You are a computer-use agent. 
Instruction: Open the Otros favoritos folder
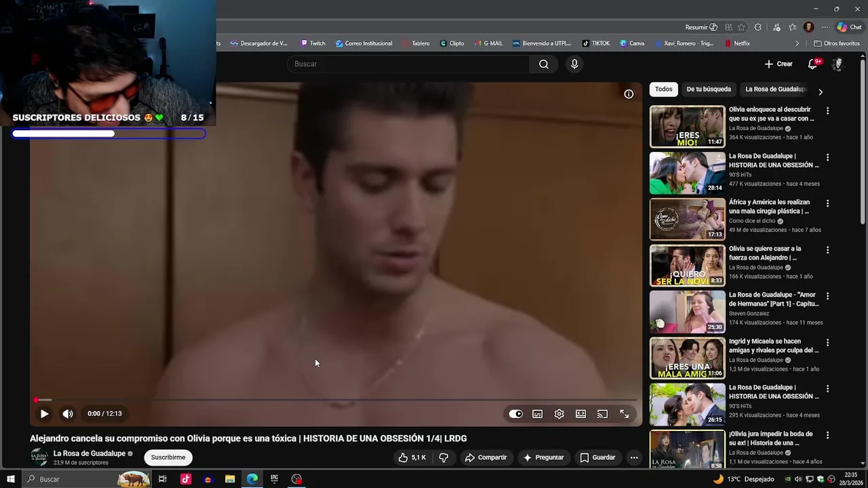click(837, 43)
